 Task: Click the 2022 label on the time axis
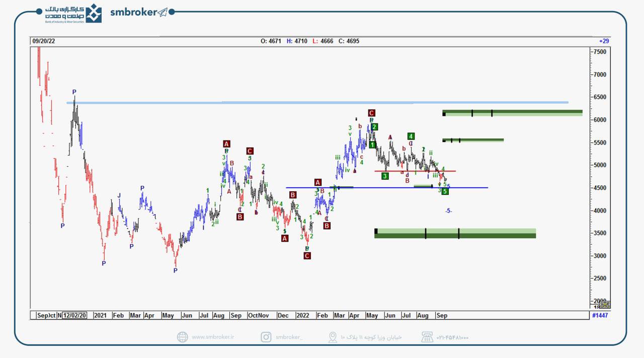coord(302,316)
